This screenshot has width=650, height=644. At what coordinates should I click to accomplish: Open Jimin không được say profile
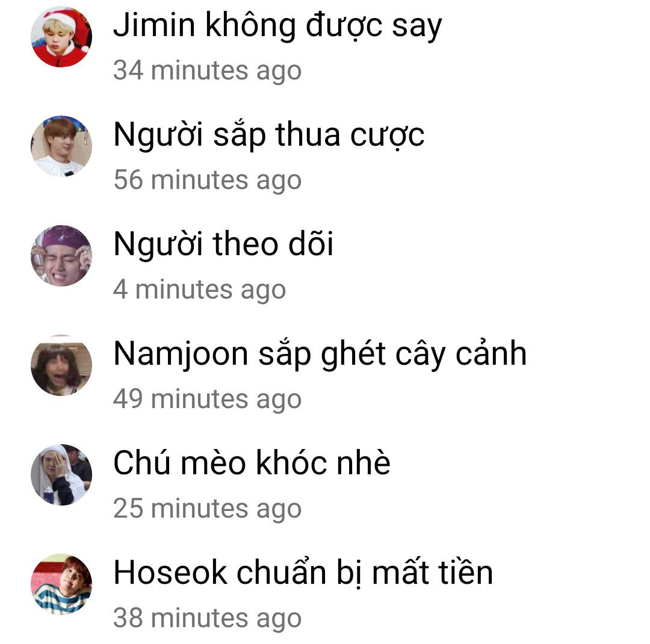[277, 26]
